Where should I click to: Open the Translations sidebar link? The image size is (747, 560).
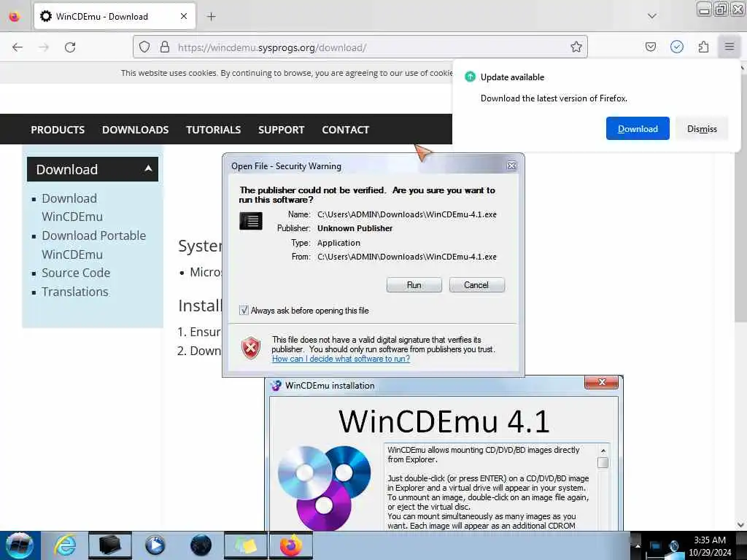click(75, 292)
